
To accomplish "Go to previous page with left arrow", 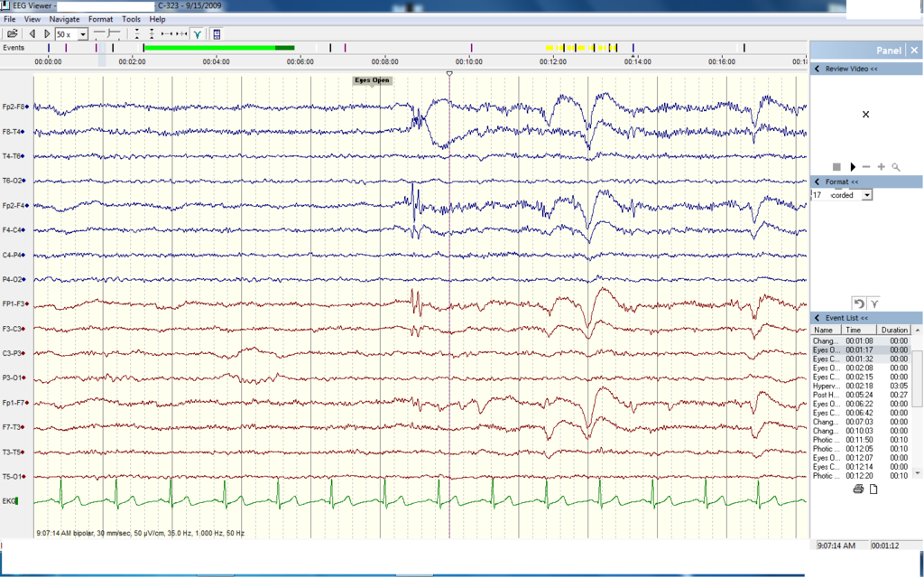I will coord(32,34).
